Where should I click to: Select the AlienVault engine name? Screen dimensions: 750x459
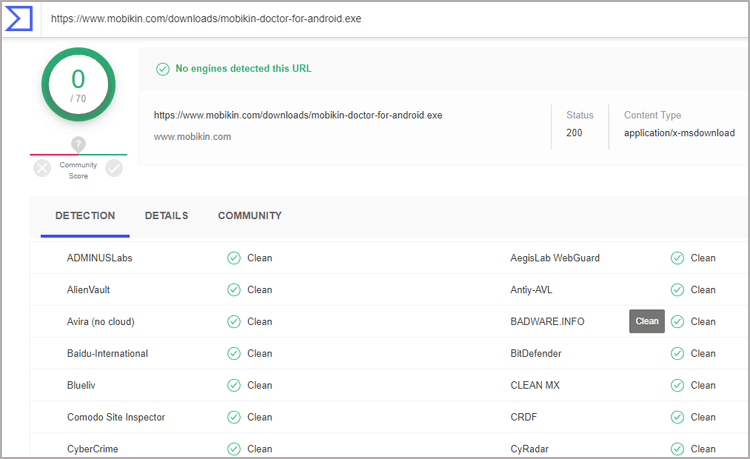tap(88, 290)
